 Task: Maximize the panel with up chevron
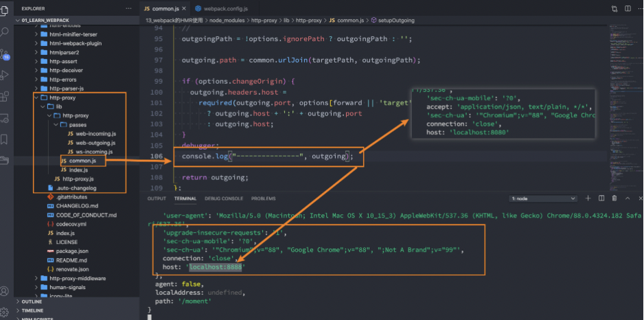tap(628, 198)
